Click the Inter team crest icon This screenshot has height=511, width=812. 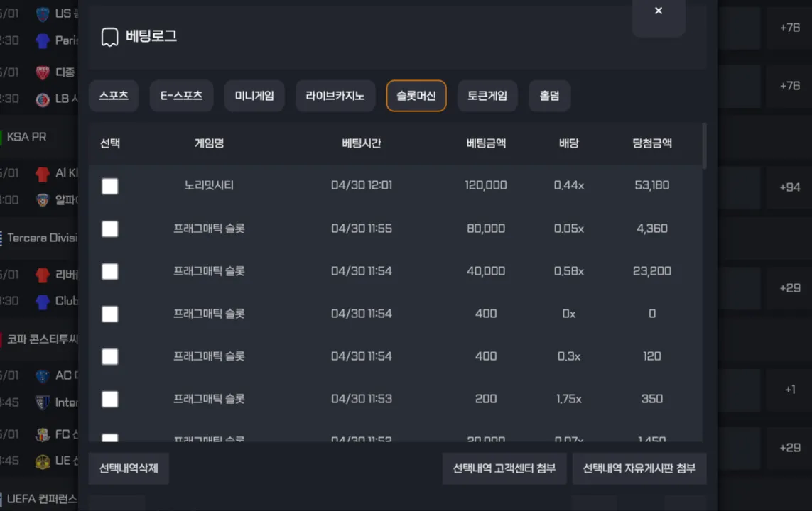tap(43, 402)
